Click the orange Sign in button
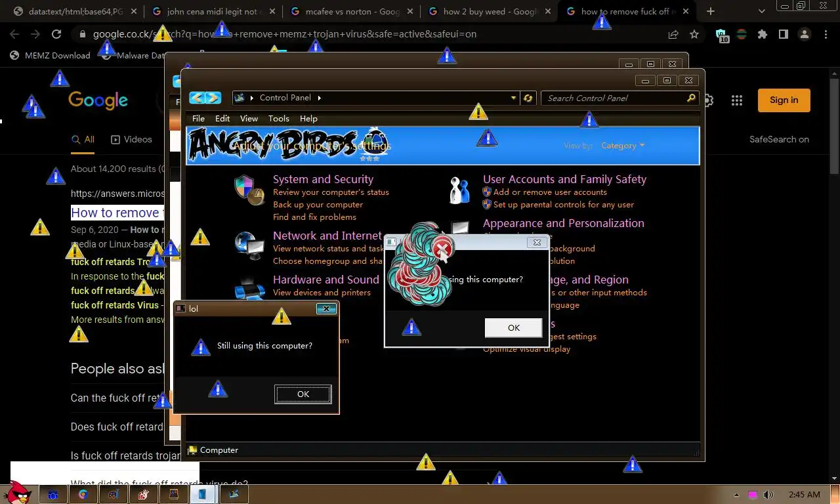 [784, 100]
